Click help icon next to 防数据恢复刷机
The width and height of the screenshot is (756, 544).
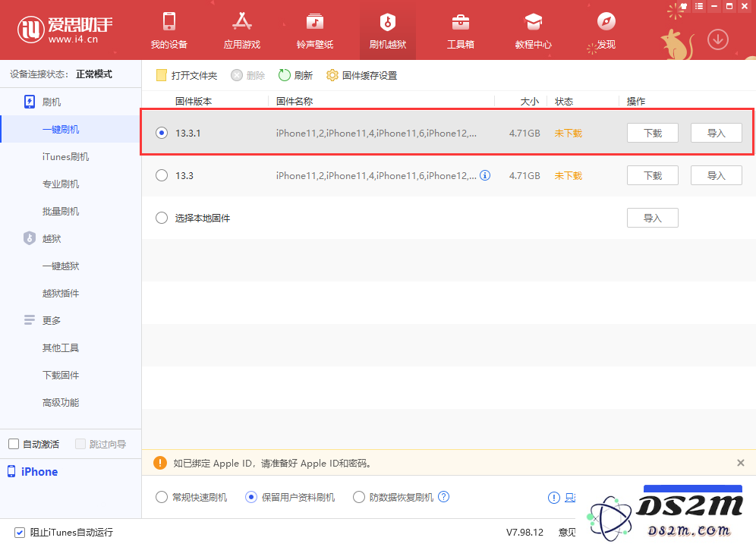[443, 497]
